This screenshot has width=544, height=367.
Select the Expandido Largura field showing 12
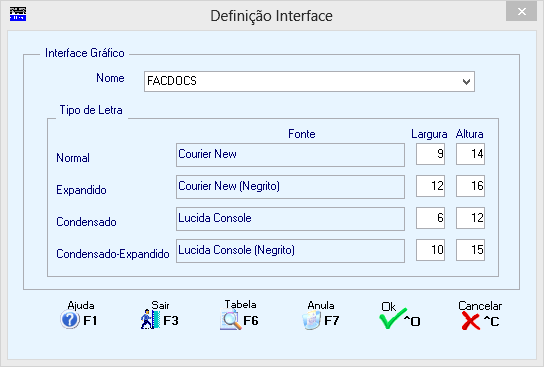tap(431, 186)
